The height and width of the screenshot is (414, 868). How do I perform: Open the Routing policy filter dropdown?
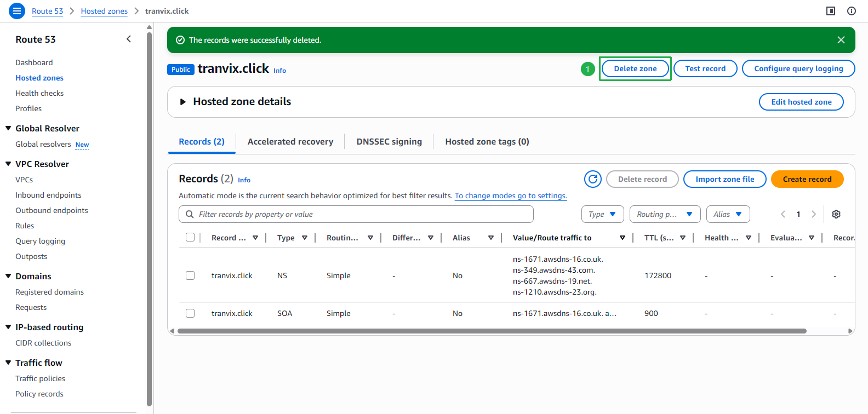(665, 214)
